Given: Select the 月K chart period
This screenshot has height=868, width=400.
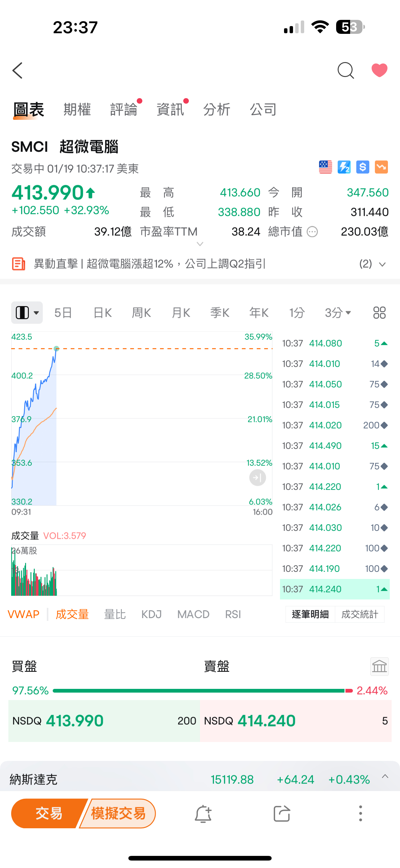Looking at the screenshot, I should coord(181,313).
